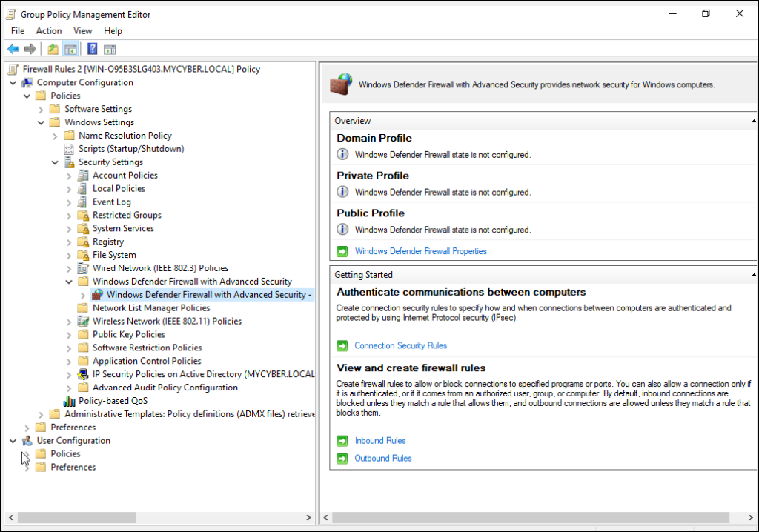This screenshot has width=759, height=532.
Task: Click the IP Security Policies icon
Action: (83, 374)
